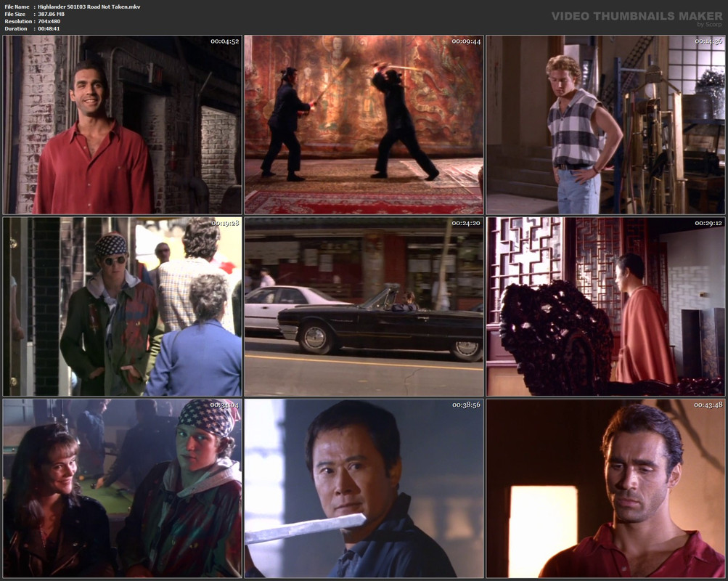Click the '00:04:52' timestamp label

225,41
